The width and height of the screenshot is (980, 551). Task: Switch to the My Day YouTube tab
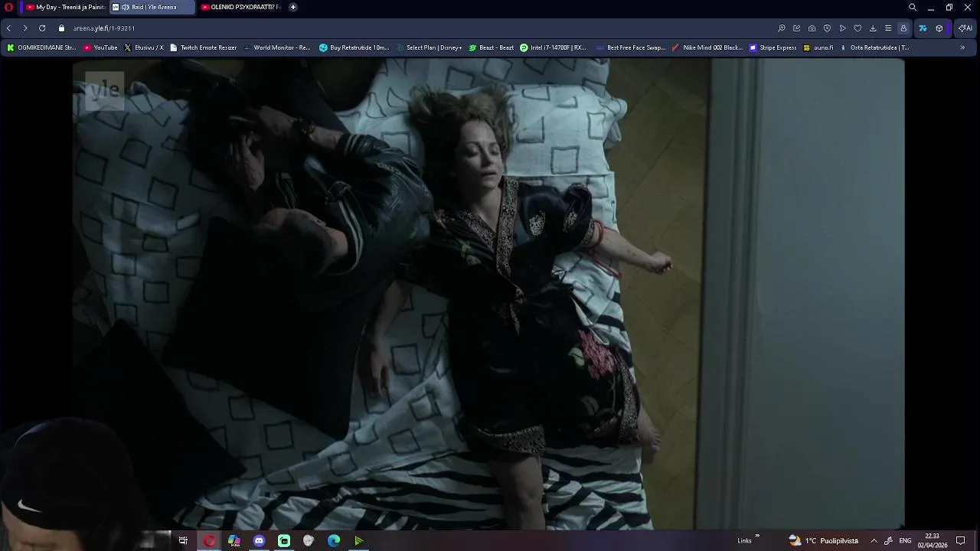click(x=64, y=7)
